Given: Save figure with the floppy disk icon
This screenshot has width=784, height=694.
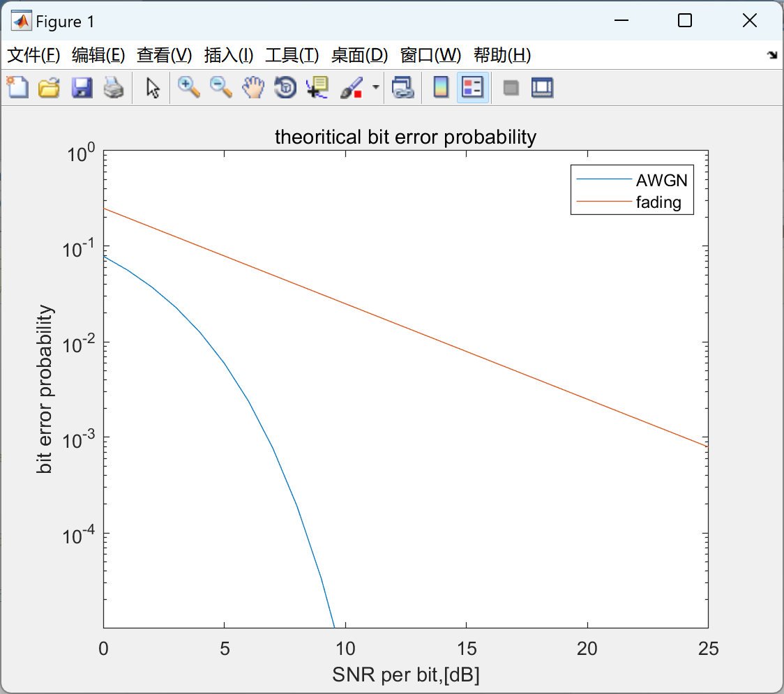Looking at the screenshot, I should coord(82,87).
